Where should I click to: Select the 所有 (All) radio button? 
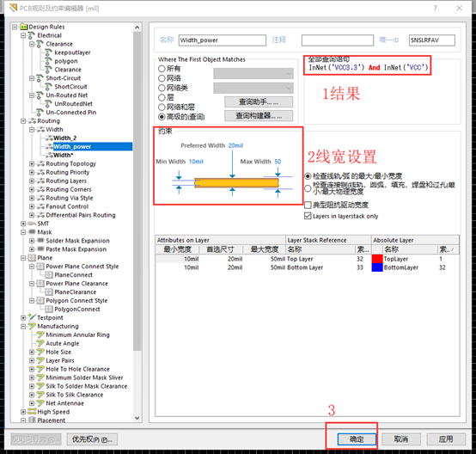[x=162, y=69]
